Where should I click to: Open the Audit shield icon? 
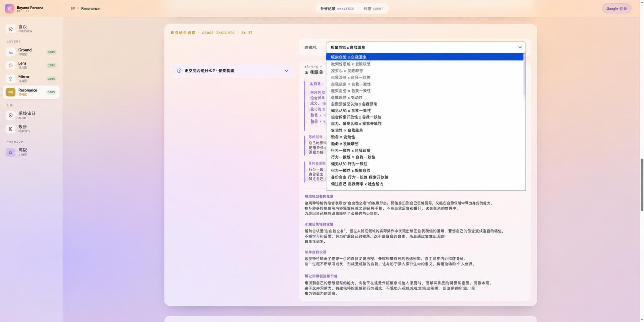pos(11,115)
